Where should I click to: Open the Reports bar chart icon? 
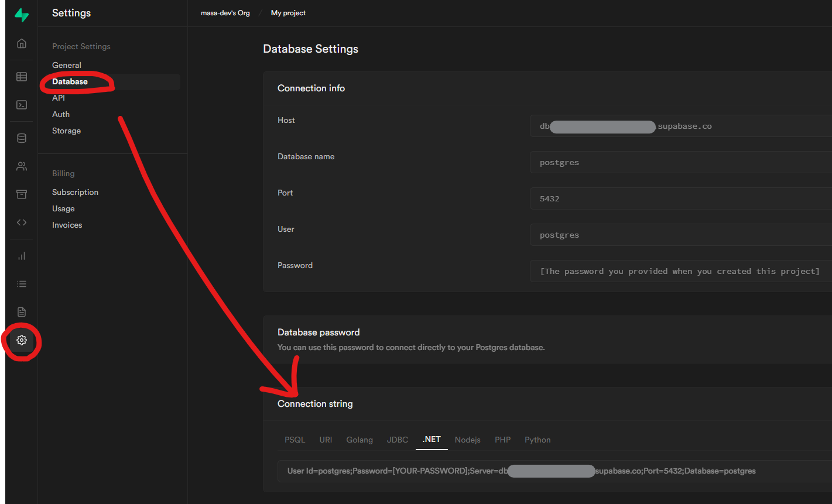point(22,256)
